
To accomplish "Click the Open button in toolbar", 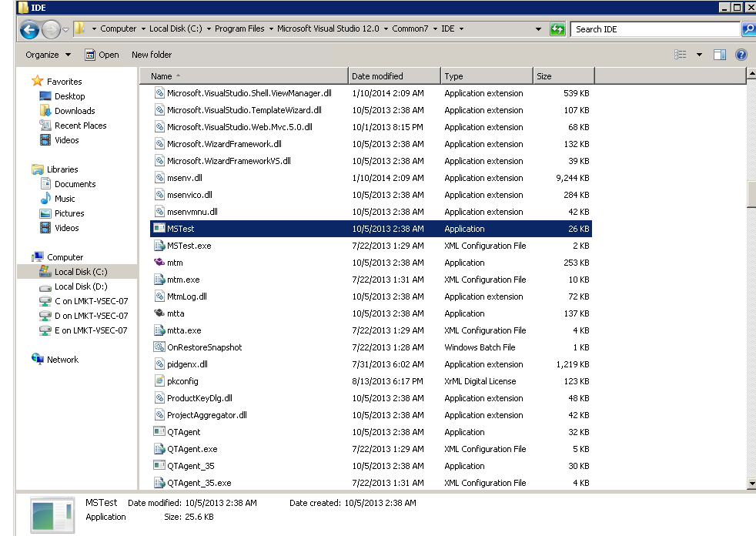I will (x=102, y=55).
